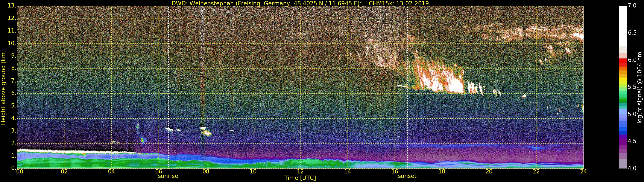Click the 'log(rc-signal) @ 1064 nm' colorbar label
This screenshot has height=182, width=644.
[x=639, y=88]
